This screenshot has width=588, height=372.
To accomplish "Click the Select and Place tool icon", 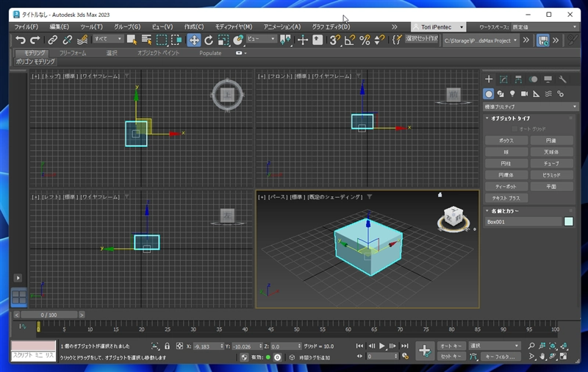I will 238,40.
